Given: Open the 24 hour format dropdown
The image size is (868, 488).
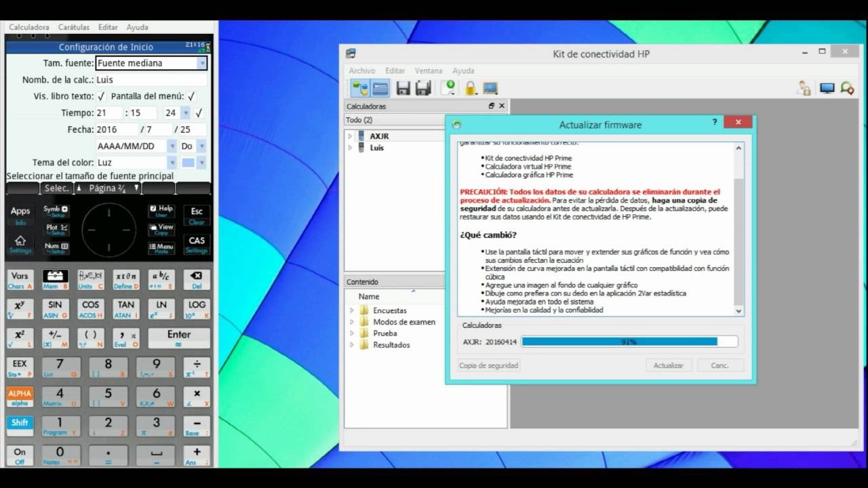Looking at the screenshot, I should [176, 113].
